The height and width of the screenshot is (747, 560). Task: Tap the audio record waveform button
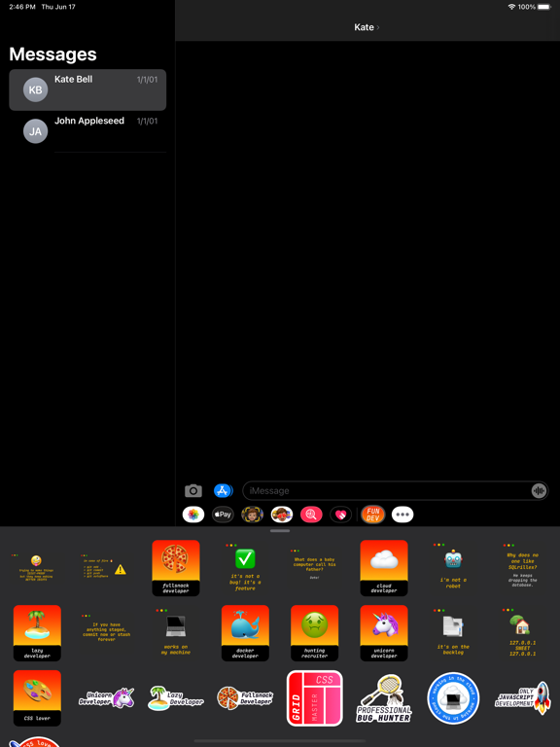539,490
